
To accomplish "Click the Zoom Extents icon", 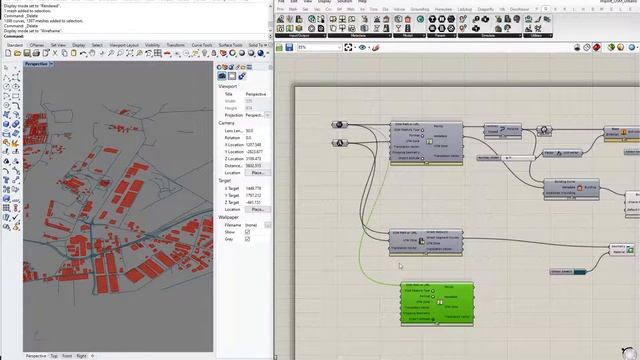I will (x=130, y=53).
